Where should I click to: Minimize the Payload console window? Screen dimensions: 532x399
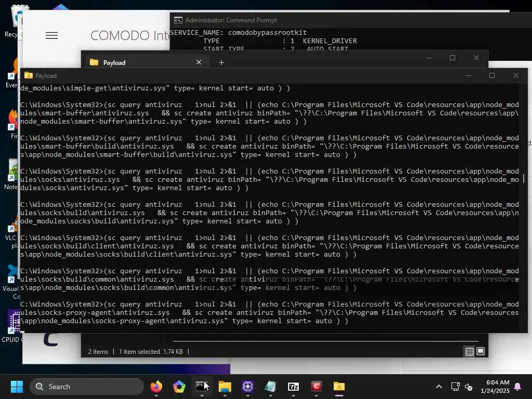[469, 76]
